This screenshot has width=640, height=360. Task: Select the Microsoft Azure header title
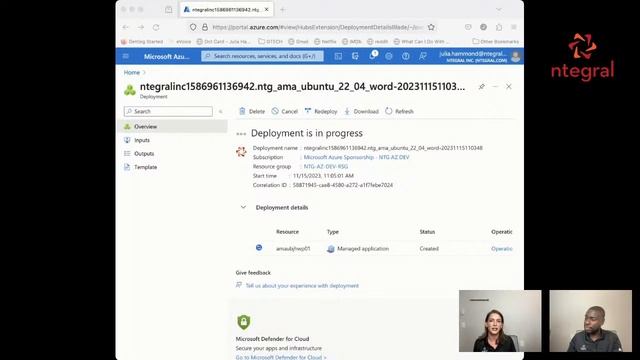click(x=167, y=56)
